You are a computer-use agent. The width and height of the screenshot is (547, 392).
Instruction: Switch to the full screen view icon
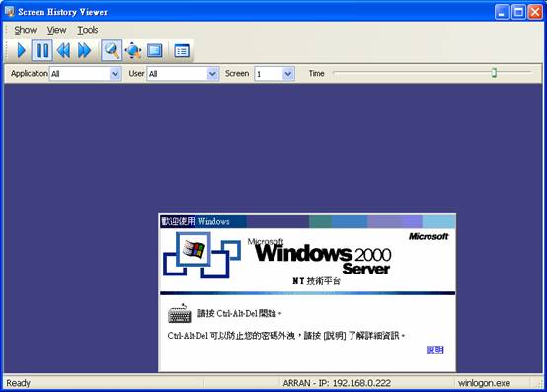(155, 51)
